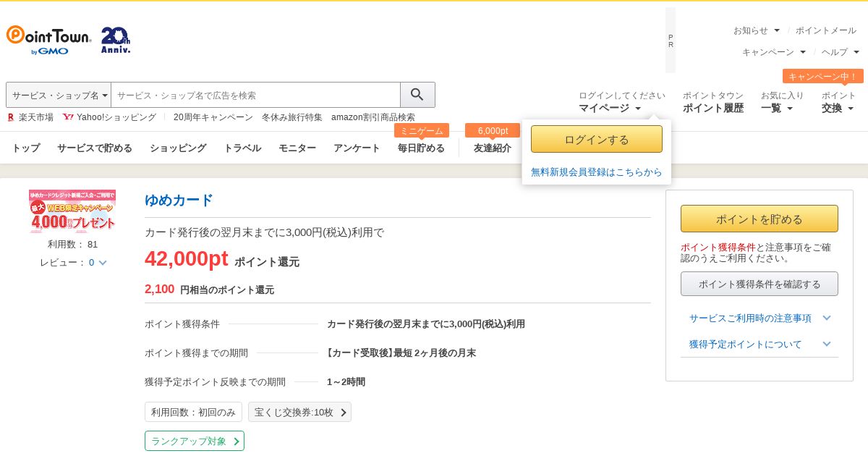This screenshot has height=456, width=868.
Task: Click the キャンペーン中！ orange badge
Action: [823, 76]
